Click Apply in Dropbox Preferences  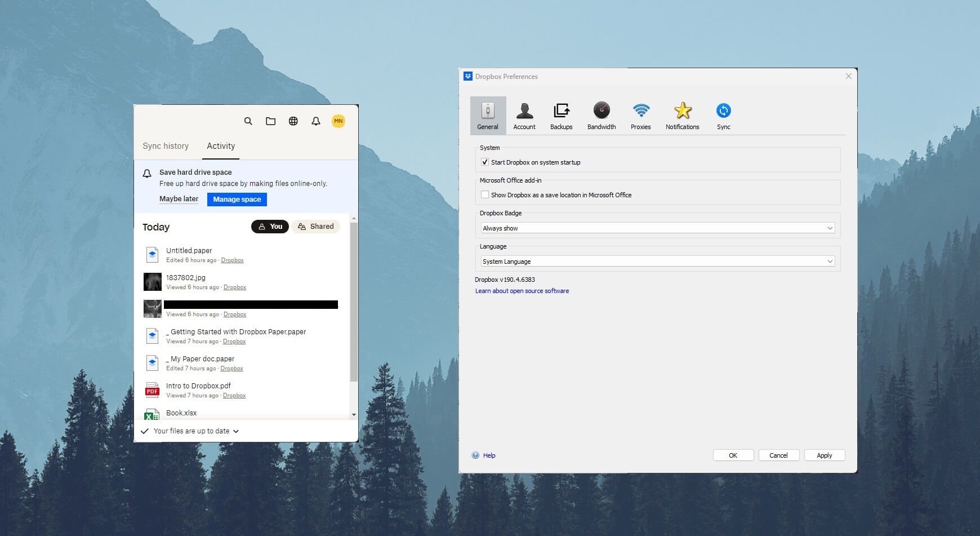click(825, 455)
